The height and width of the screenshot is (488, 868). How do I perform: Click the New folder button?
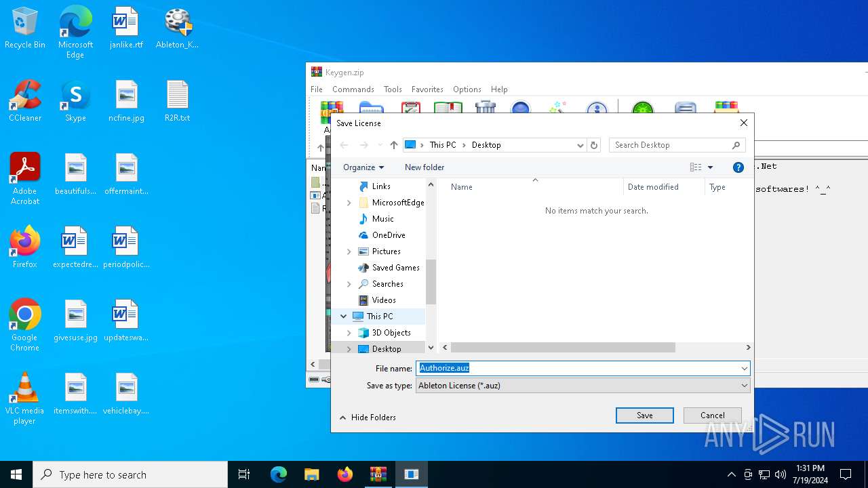tap(425, 167)
